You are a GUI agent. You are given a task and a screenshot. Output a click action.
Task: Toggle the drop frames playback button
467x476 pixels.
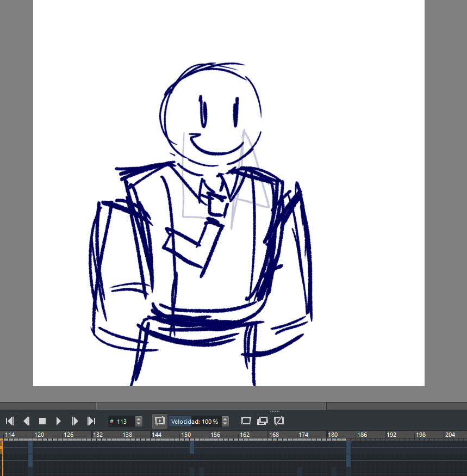(x=160, y=421)
